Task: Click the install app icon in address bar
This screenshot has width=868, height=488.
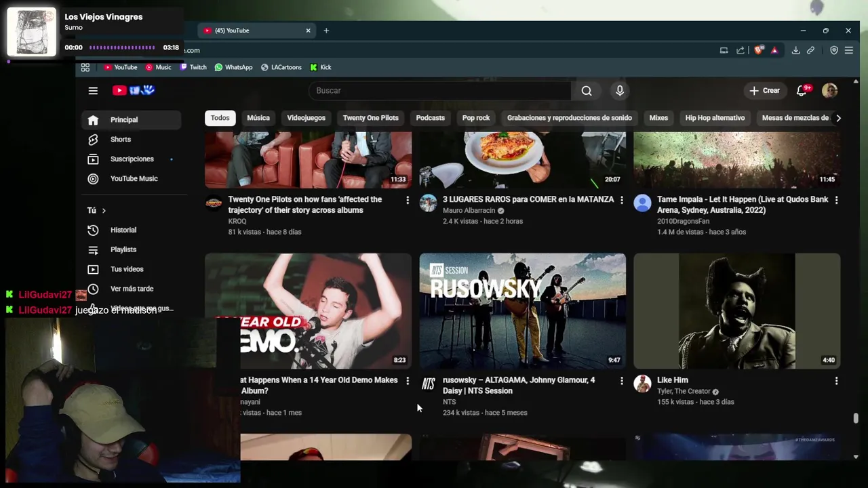Action: (724, 50)
